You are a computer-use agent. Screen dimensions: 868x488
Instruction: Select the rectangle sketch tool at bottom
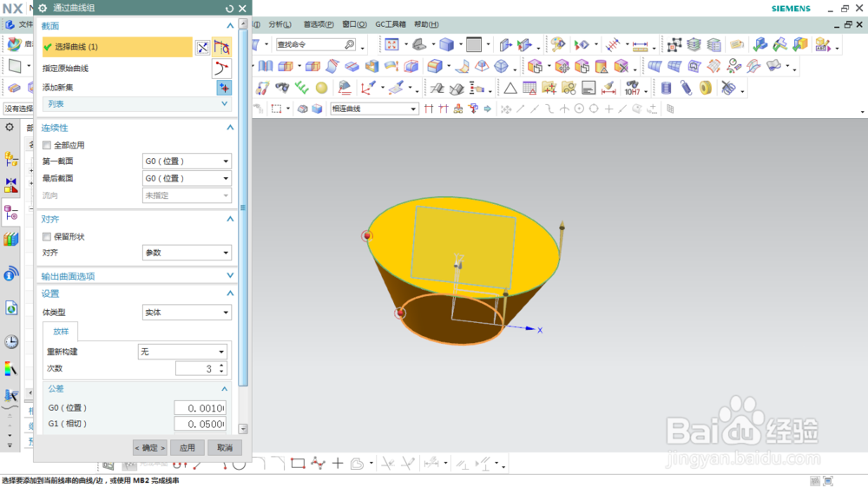pyautogui.click(x=298, y=463)
